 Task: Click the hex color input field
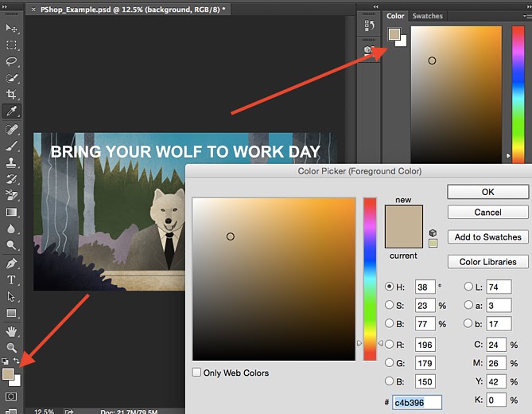click(417, 402)
